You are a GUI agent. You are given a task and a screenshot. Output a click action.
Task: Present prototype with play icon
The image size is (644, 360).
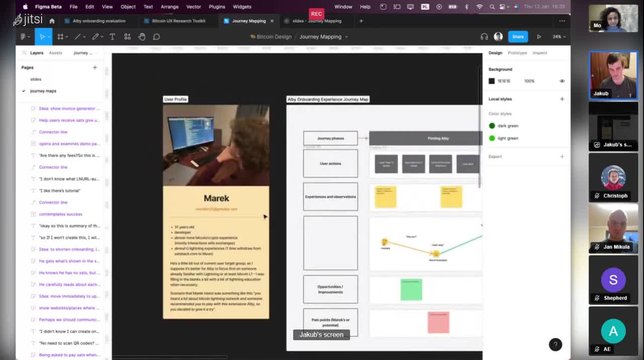coord(539,37)
